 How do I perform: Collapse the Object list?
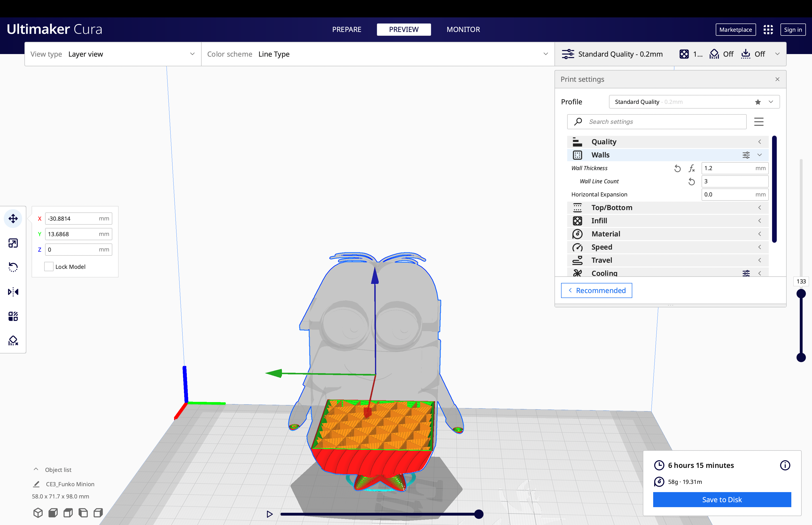[36, 470]
